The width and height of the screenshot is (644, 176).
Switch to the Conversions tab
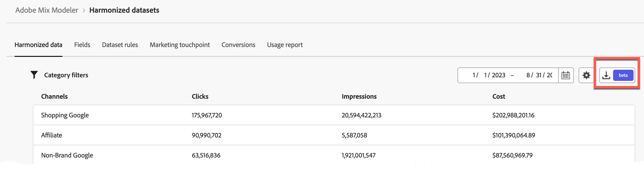(x=238, y=45)
